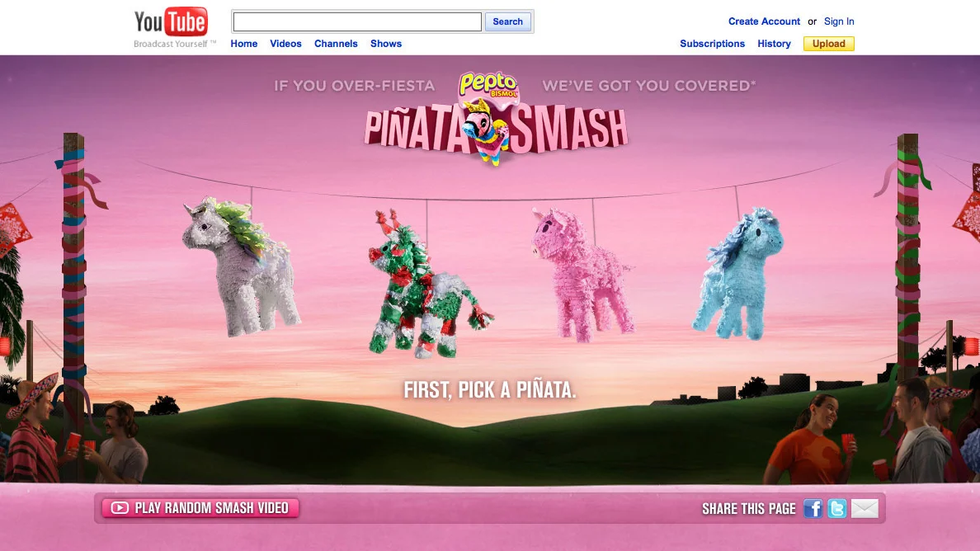Open the Videos section
This screenshot has height=551, width=980.
click(285, 44)
